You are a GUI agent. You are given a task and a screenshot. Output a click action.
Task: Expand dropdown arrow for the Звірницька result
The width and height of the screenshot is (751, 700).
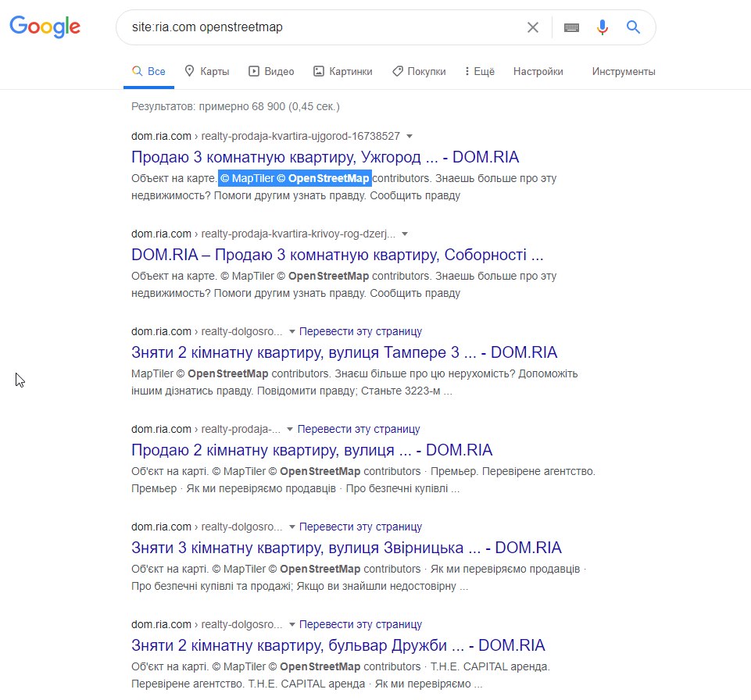click(291, 527)
